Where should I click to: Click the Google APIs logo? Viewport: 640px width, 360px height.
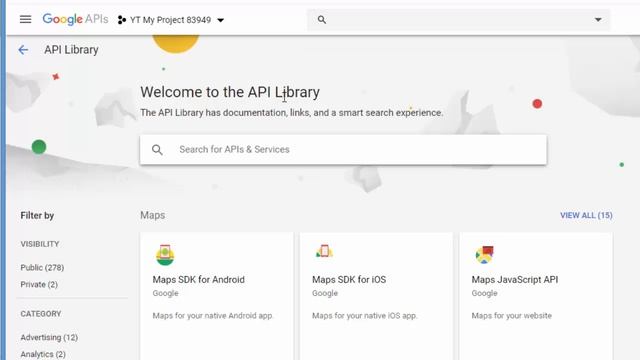(76, 19)
